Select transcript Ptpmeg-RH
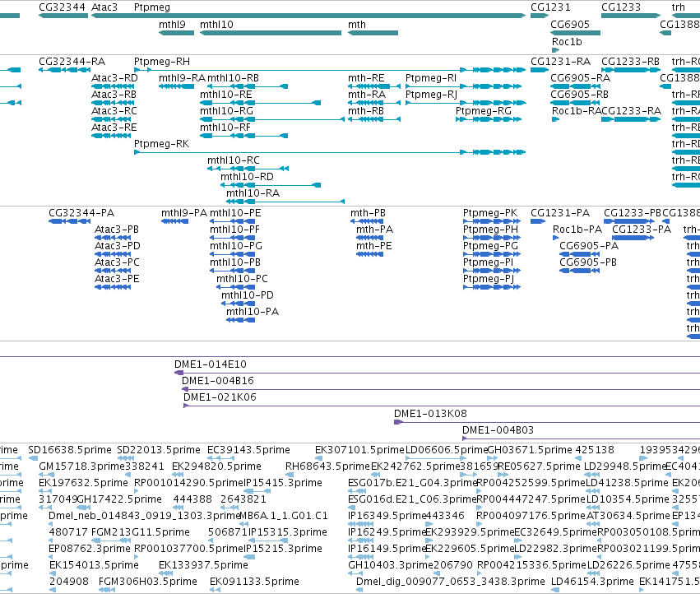Screen dimensions: 700x594 [x=162, y=62]
